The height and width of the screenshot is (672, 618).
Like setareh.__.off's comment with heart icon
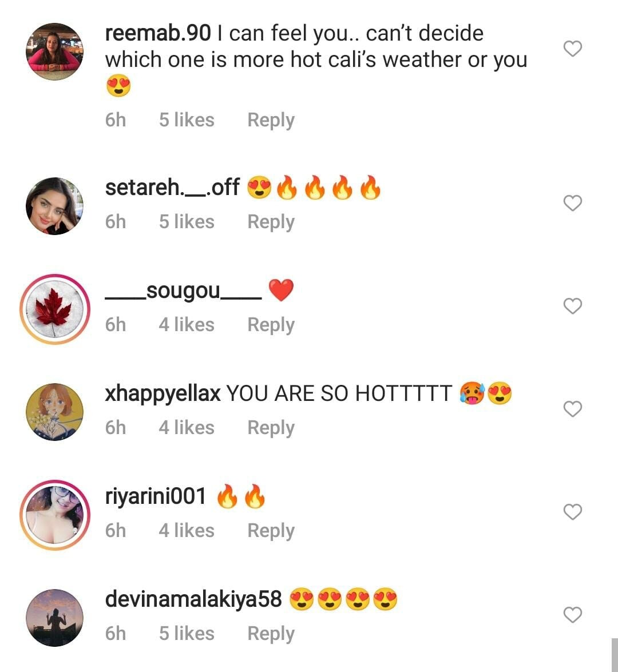click(573, 202)
